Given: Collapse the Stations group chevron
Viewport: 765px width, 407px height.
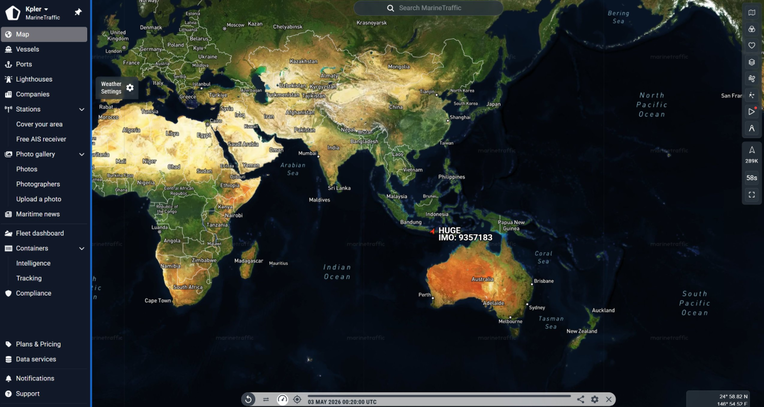Looking at the screenshot, I should click(81, 109).
